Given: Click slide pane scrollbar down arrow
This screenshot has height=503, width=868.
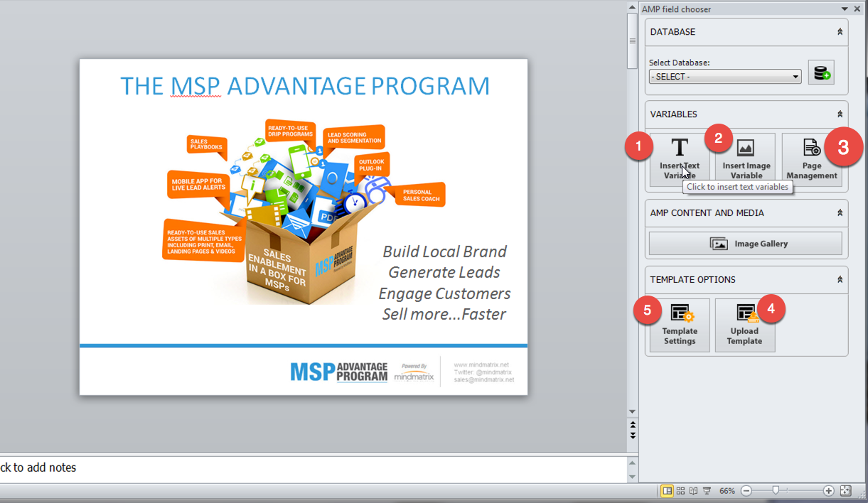Looking at the screenshot, I should pyautogui.click(x=633, y=412).
